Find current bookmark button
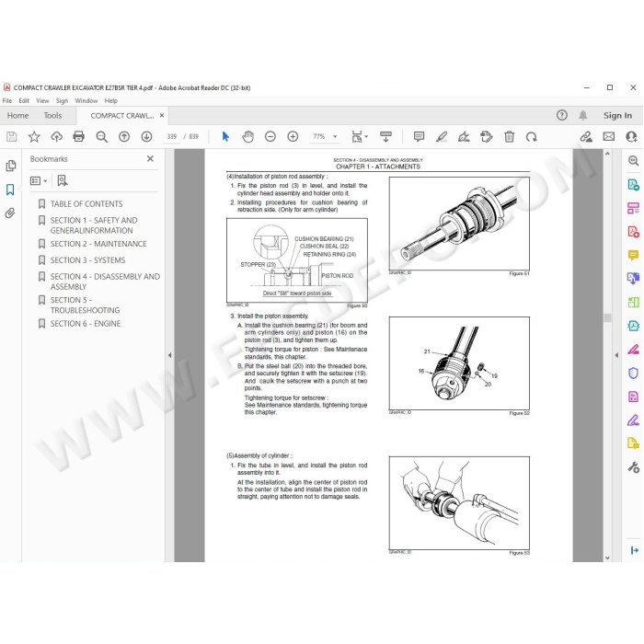The height and width of the screenshot is (644, 644). [63, 180]
